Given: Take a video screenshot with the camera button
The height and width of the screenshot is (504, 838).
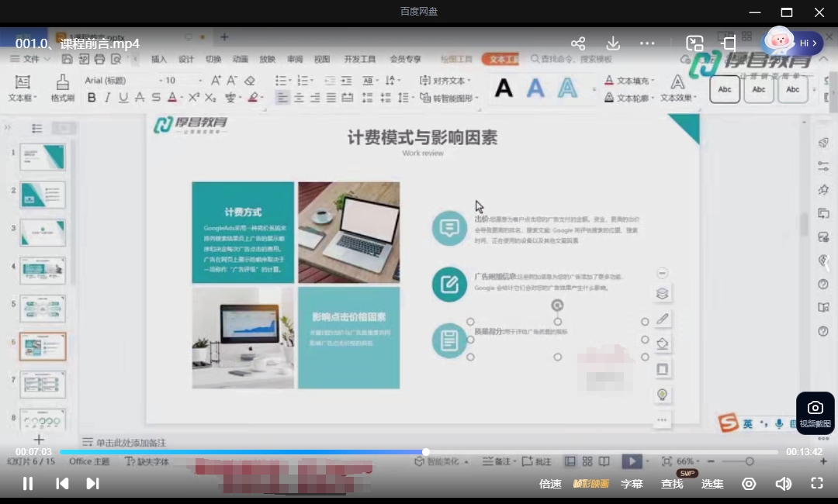Looking at the screenshot, I should [815, 413].
